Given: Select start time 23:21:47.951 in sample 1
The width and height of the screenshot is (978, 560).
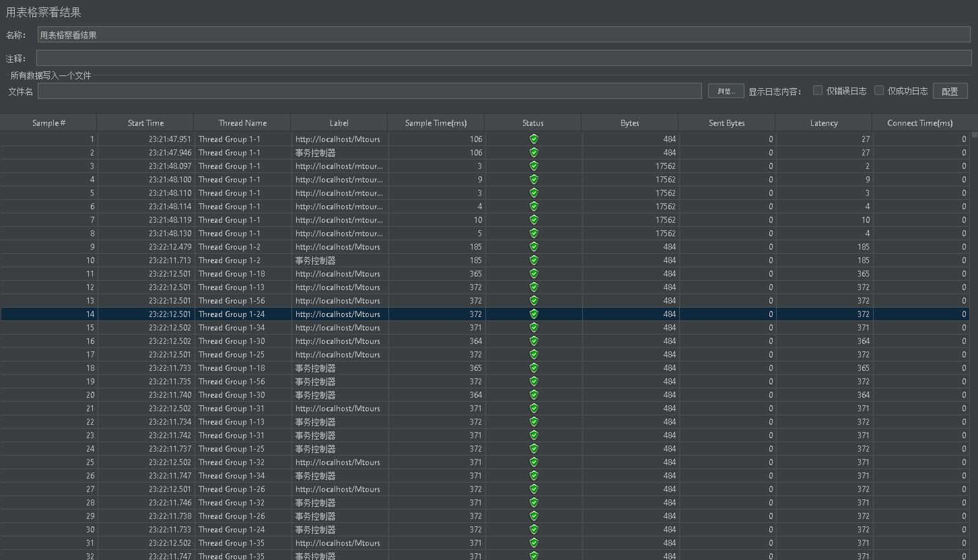Looking at the screenshot, I should 170,139.
